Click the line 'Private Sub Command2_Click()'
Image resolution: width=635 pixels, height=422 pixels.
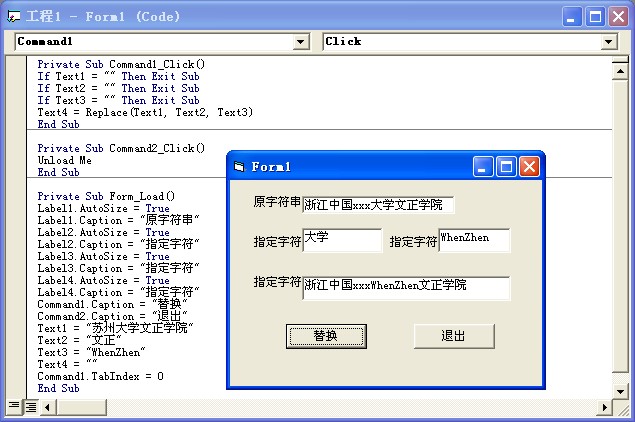[x=121, y=148]
